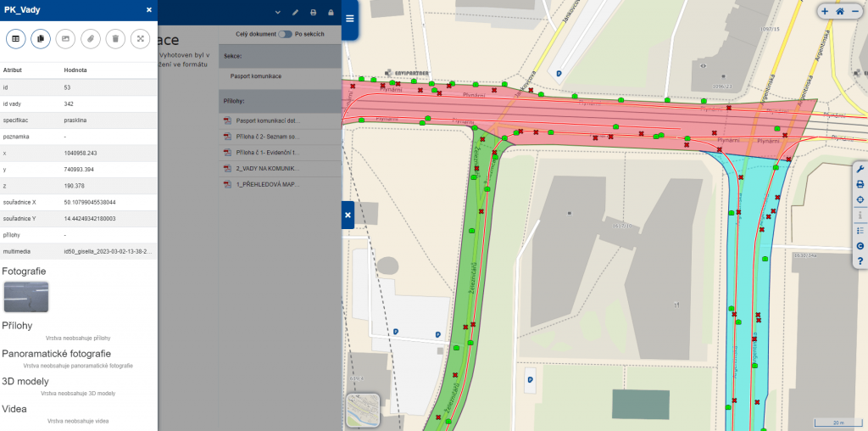Expand the chevron dropdown in document header
The image size is (868, 431).
pos(277,13)
